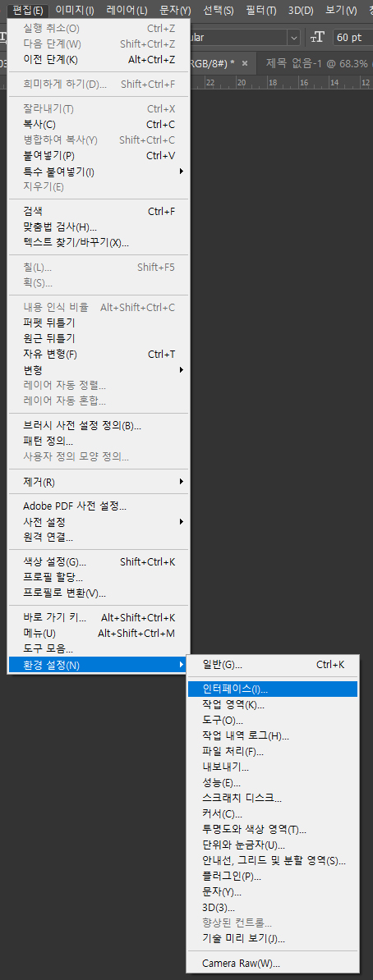This screenshot has width=373, height=980.
Task: Open 단위와 눈금자(U)... preferences
Action: pos(272,845)
